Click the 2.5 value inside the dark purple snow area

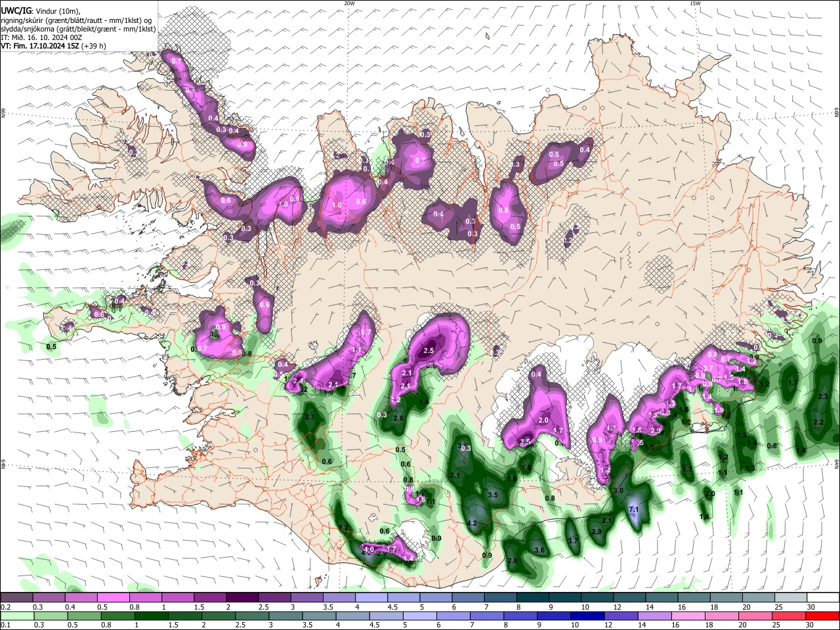tap(429, 351)
